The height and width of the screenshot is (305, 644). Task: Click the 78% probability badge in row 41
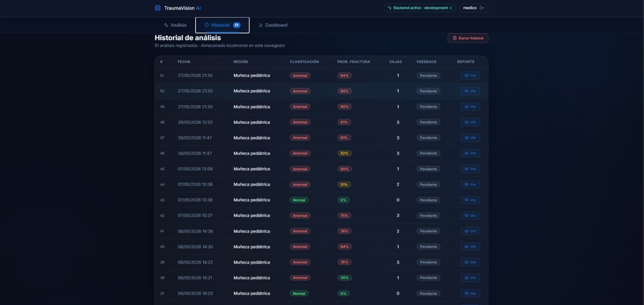tap(345, 231)
